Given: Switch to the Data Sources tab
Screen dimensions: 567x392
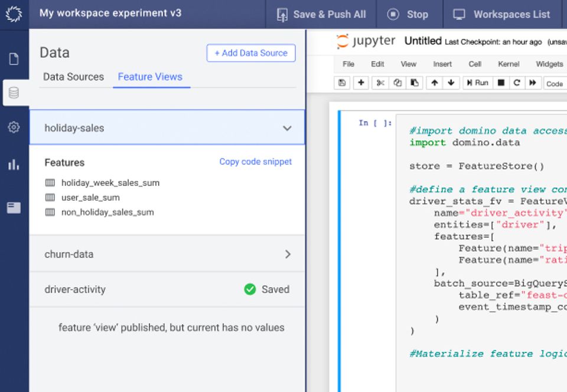Looking at the screenshot, I should 73,77.
